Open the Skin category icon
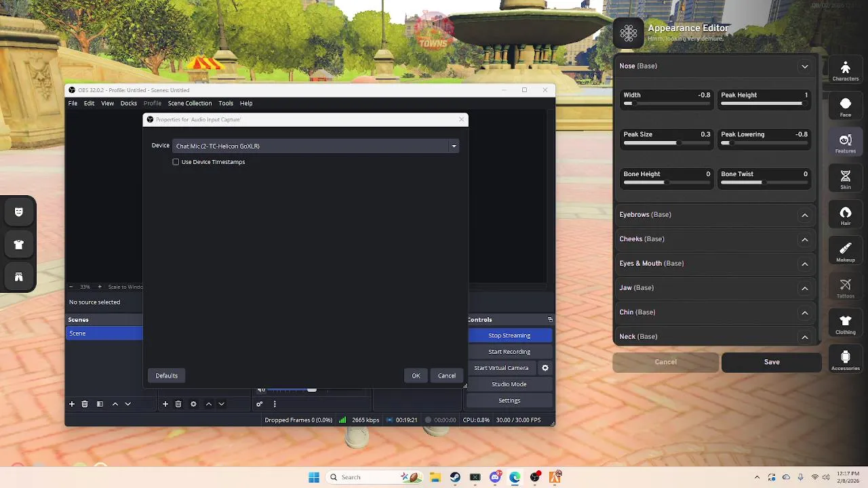Viewport: 868px width, 488px height. point(845,179)
